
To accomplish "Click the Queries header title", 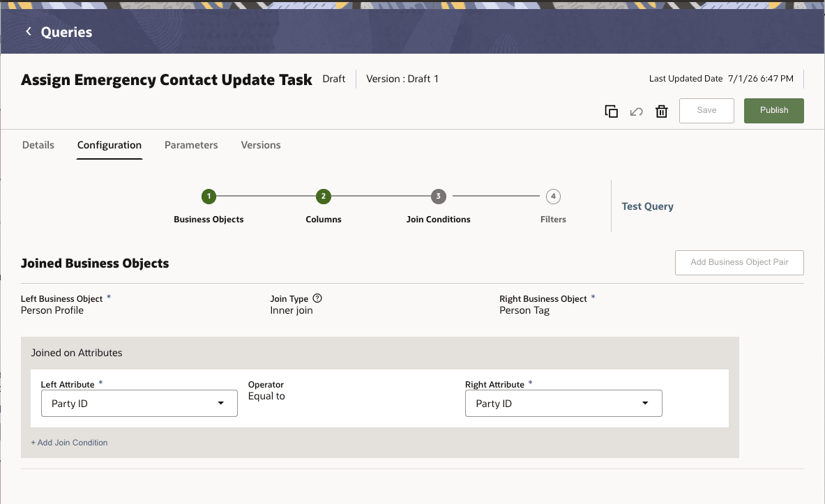I will click(x=66, y=32).
